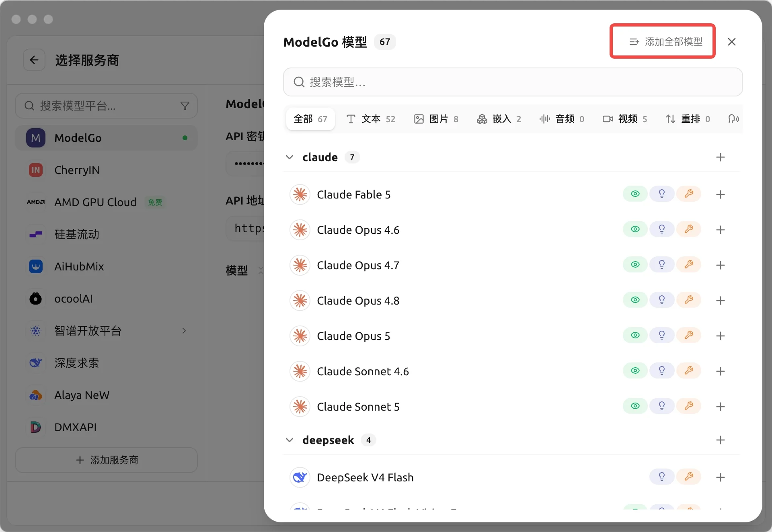This screenshot has width=772, height=532.
Task: Click the reasoning bulb badge on Claude Opus 4.6
Action: (661, 229)
